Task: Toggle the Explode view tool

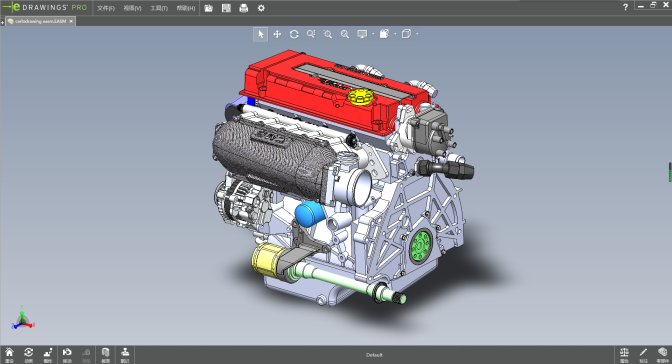Action: (48, 355)
